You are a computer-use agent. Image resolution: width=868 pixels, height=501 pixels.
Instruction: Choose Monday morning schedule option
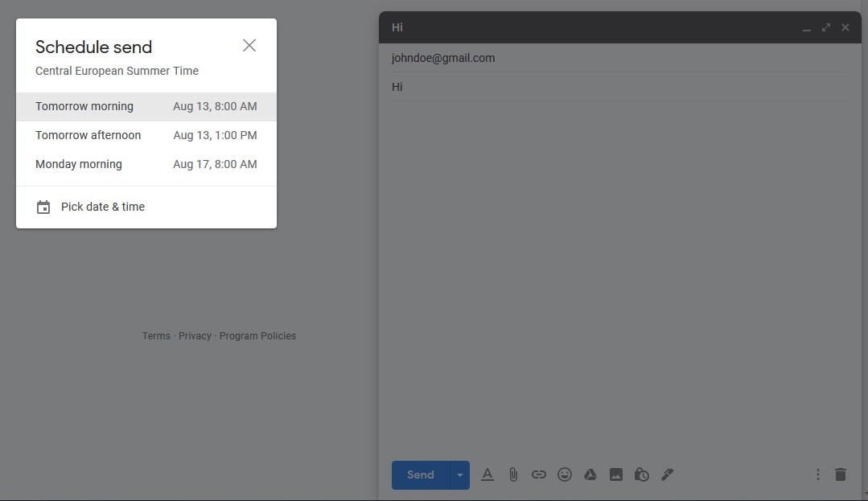coord(146,164)
